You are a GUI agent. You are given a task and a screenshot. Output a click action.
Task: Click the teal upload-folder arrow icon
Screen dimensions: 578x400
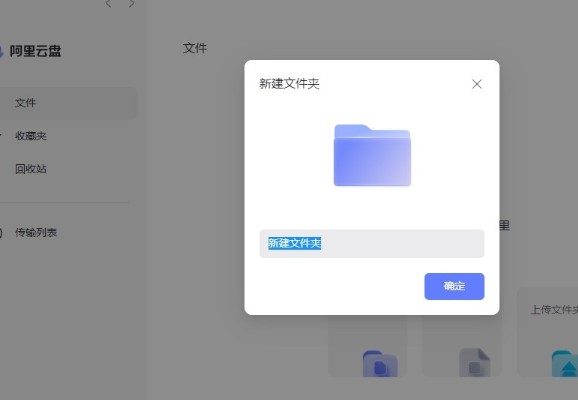[x=565, y=364]
